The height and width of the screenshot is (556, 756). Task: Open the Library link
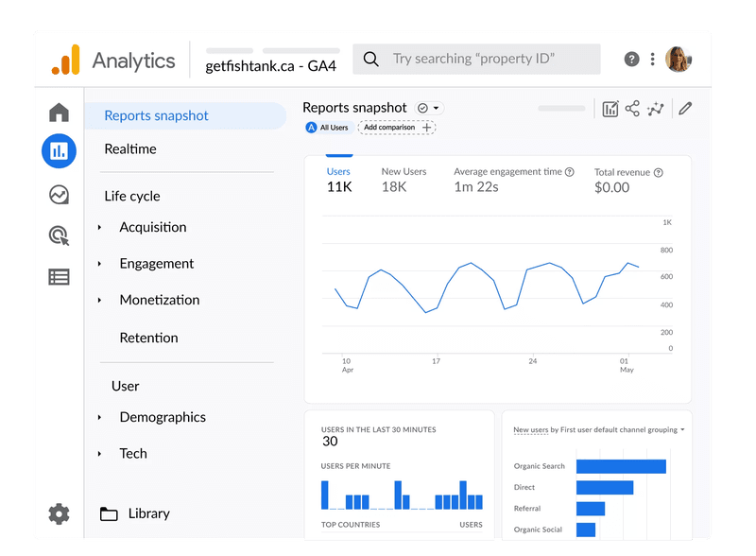pos(147,513)
